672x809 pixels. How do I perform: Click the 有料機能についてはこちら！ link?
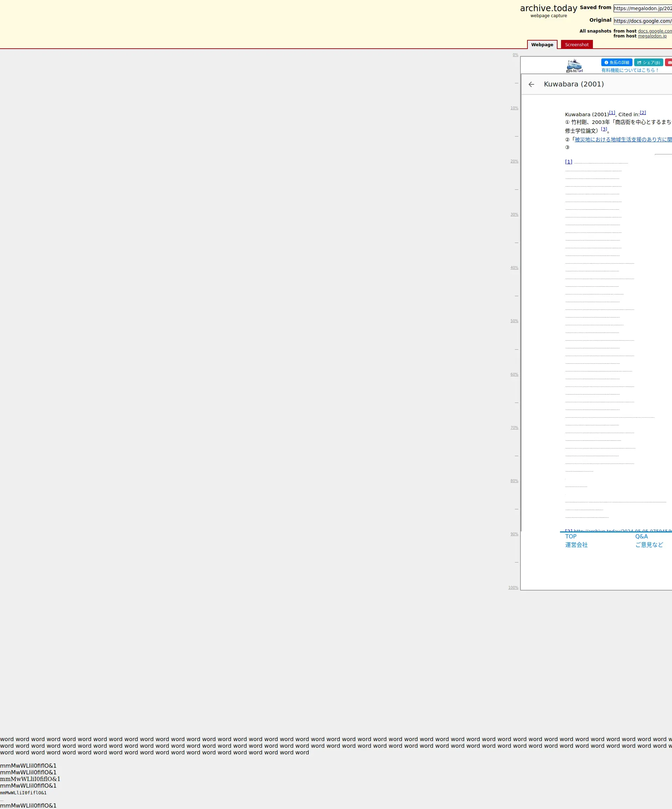(630, 70)
